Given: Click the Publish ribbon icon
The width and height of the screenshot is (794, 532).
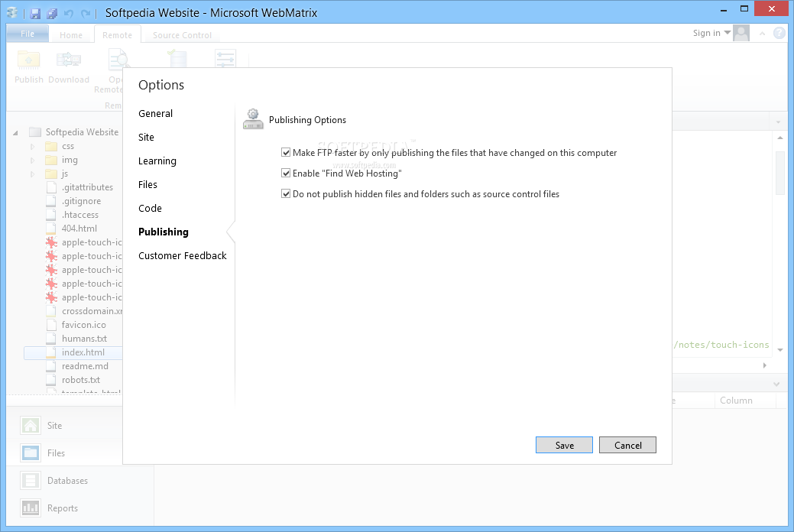Looking at the screenshot, I should tap(28, 60).
